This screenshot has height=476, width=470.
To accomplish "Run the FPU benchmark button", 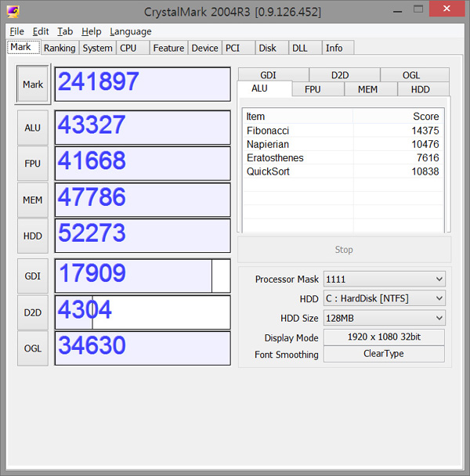I will (33, 164).
